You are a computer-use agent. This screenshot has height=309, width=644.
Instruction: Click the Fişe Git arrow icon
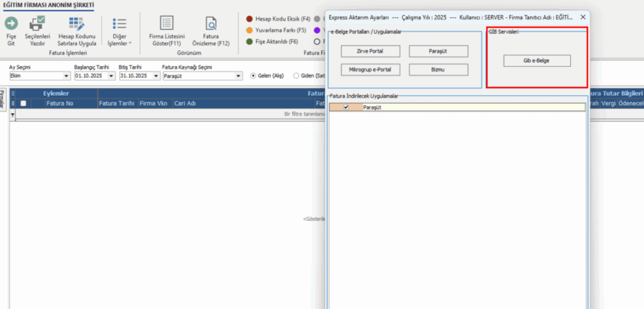(x=11, y=23)
